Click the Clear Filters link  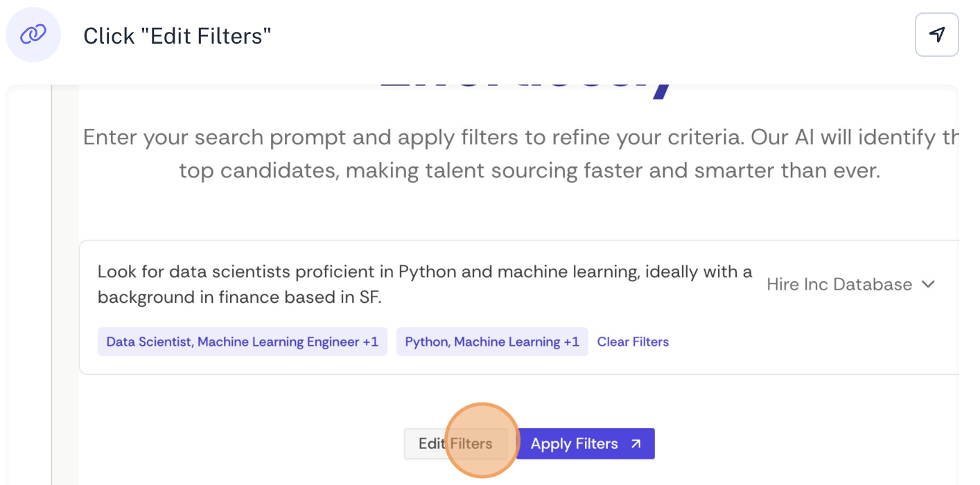point(632,342)
